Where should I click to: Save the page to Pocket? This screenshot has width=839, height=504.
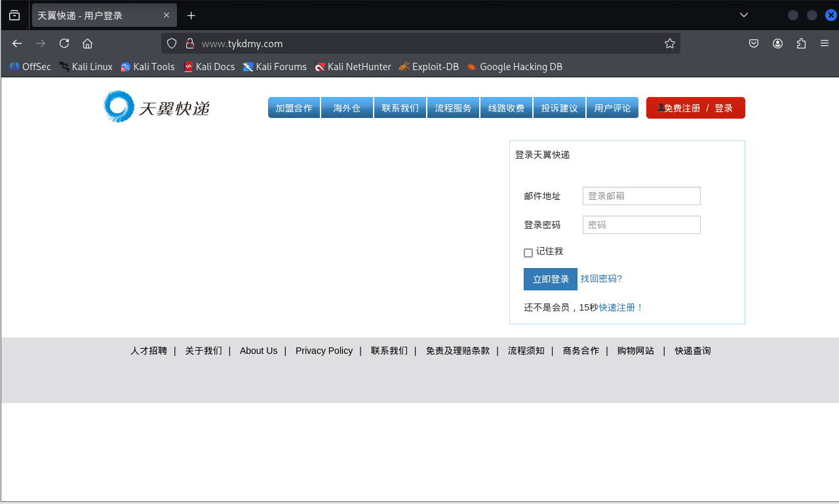[753, 43]
